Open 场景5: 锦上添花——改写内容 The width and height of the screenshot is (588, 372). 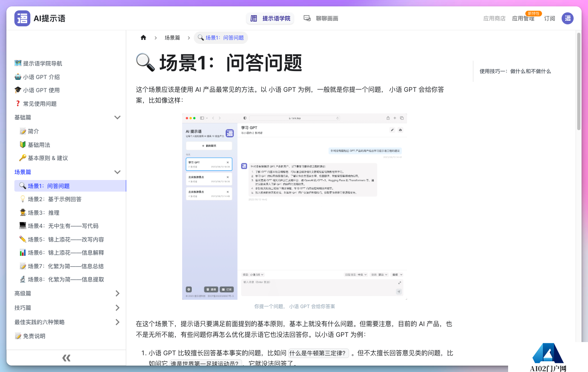pyautogui.click(x=62, y=239)
